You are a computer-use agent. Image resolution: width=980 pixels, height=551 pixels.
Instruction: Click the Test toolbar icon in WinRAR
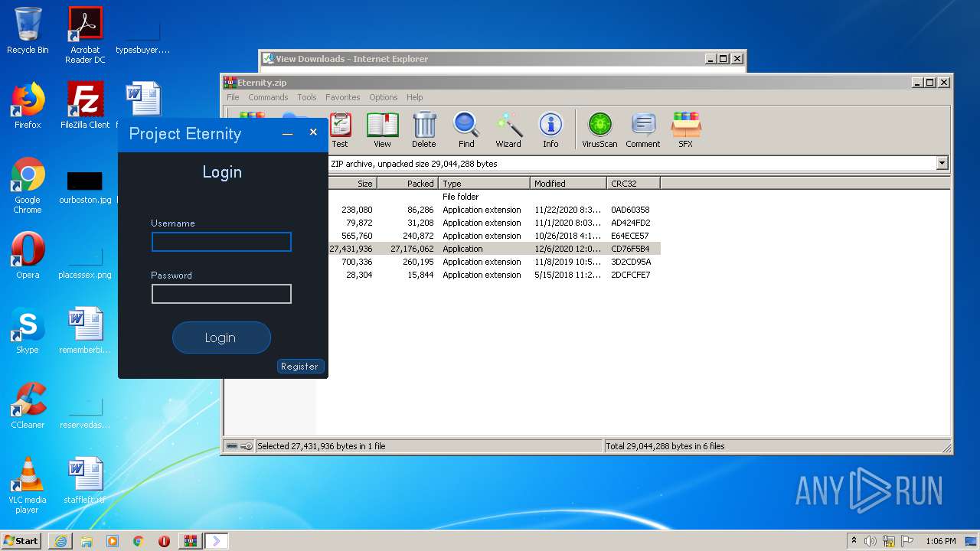[x=340, y=129]
